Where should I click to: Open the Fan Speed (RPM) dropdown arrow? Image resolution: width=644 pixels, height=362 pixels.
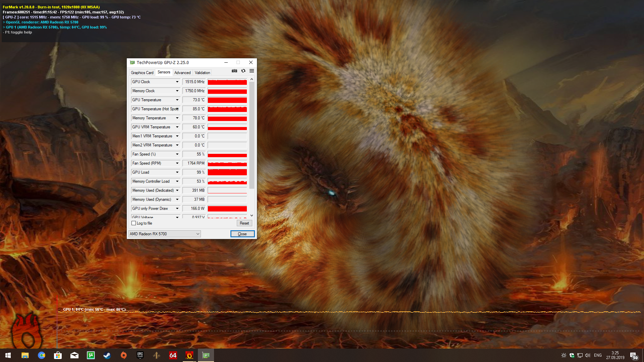(177, 163)
